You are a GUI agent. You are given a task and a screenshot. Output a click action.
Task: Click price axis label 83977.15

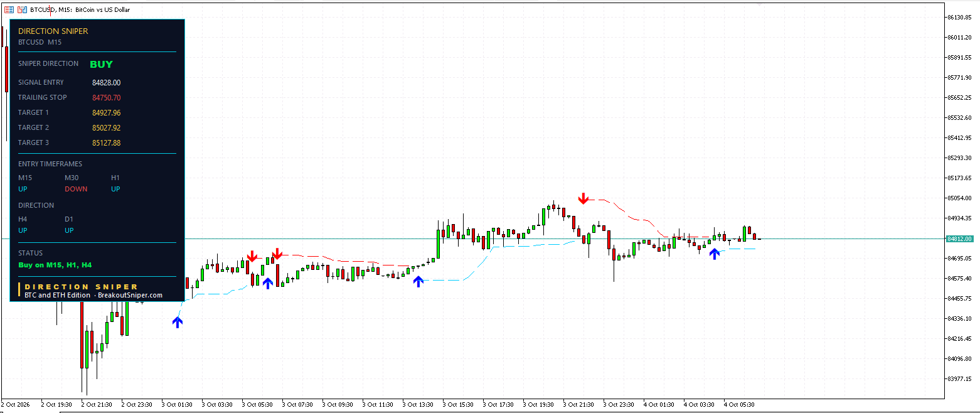[x=959, y=378]
